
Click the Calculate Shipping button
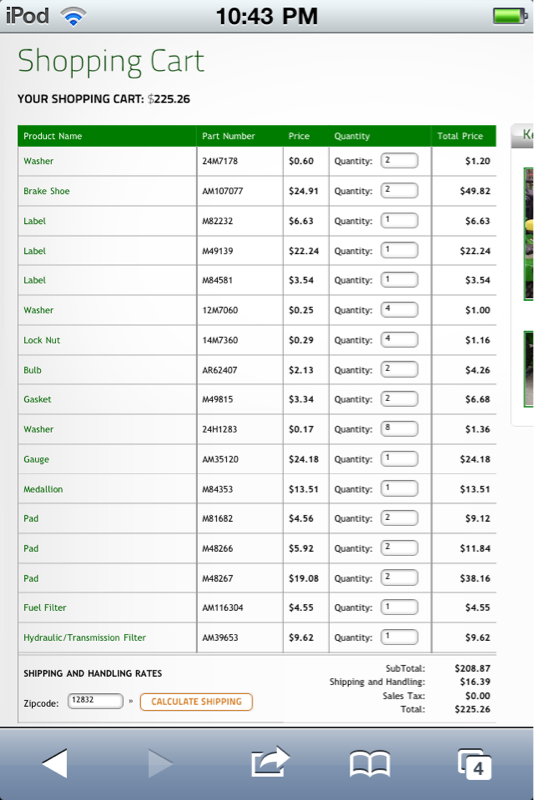click(196, 702)
